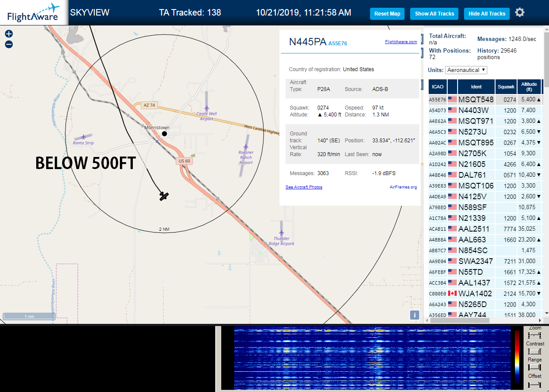Click the spectrogram color scale bar
The width and height of the screenshot is (549, 392).
pos(517,357)
